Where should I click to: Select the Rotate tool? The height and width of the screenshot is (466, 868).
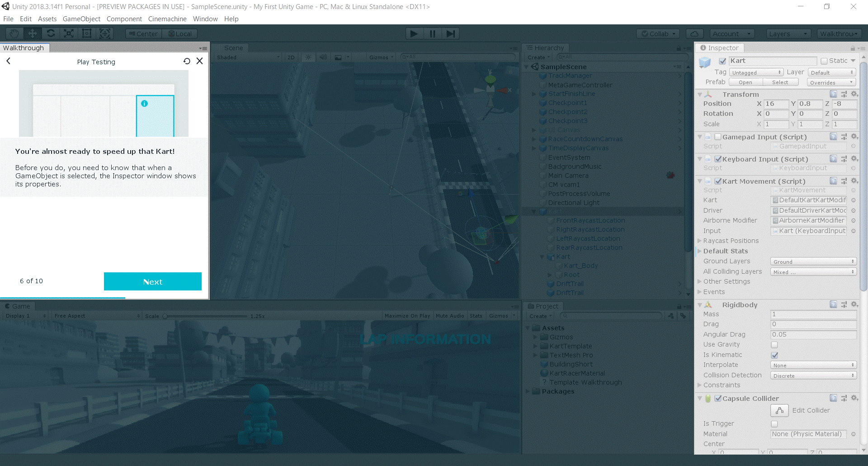51,33
